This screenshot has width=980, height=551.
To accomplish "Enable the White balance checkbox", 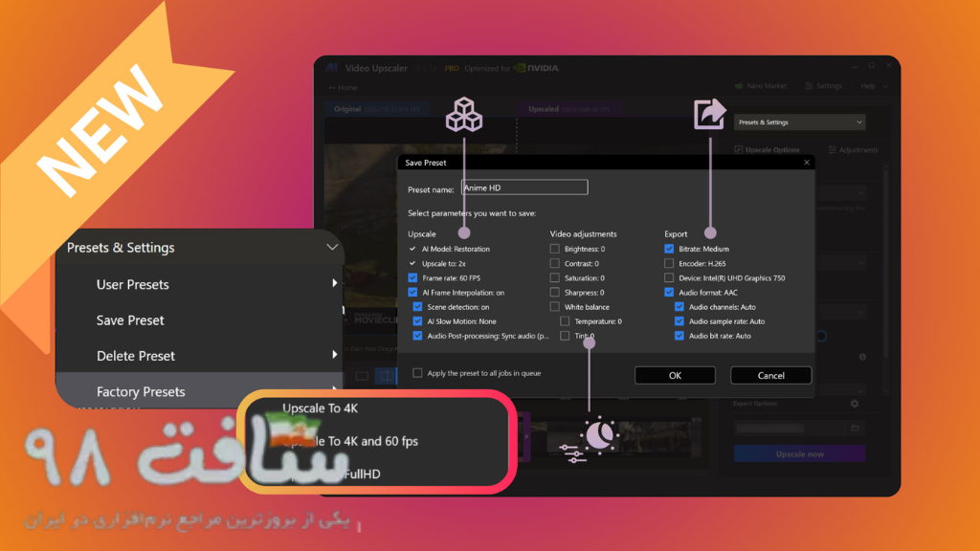I will [554, 307].
